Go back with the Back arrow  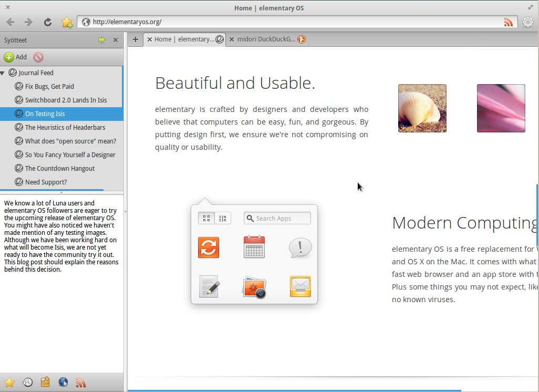(11, 22)
